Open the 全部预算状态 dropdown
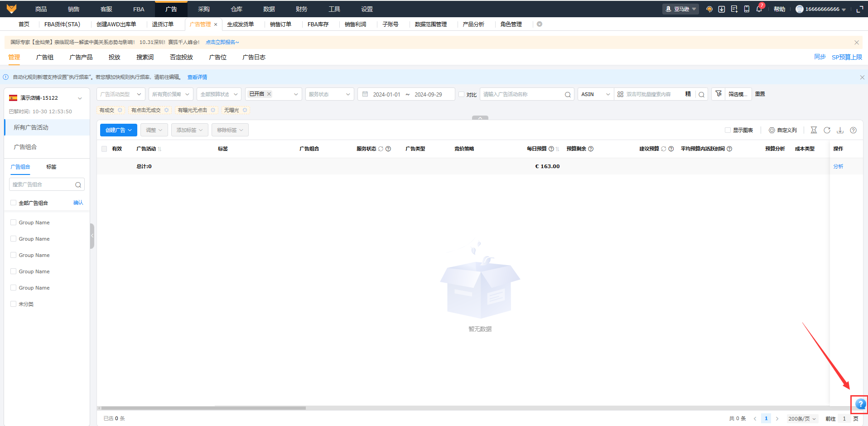Image resolution: width=868 pixels, height=426 pixels. tap(219, 94)
